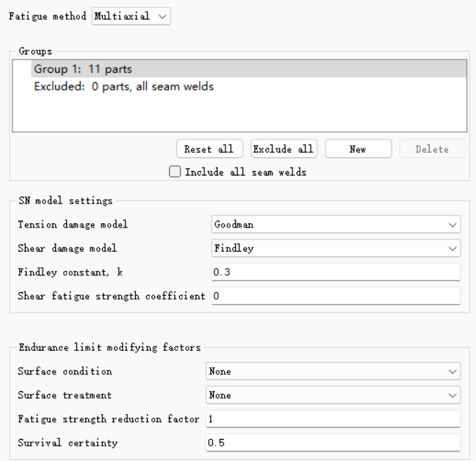Open the Surface condition dropdown
The height and width of the screenshot is (461, 476).
tap(333, 371)
